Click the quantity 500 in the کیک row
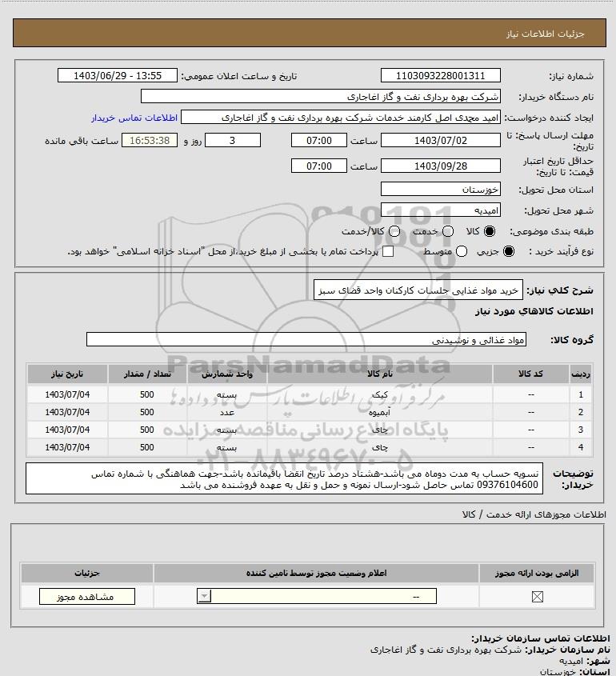 [x=147, y=394]
